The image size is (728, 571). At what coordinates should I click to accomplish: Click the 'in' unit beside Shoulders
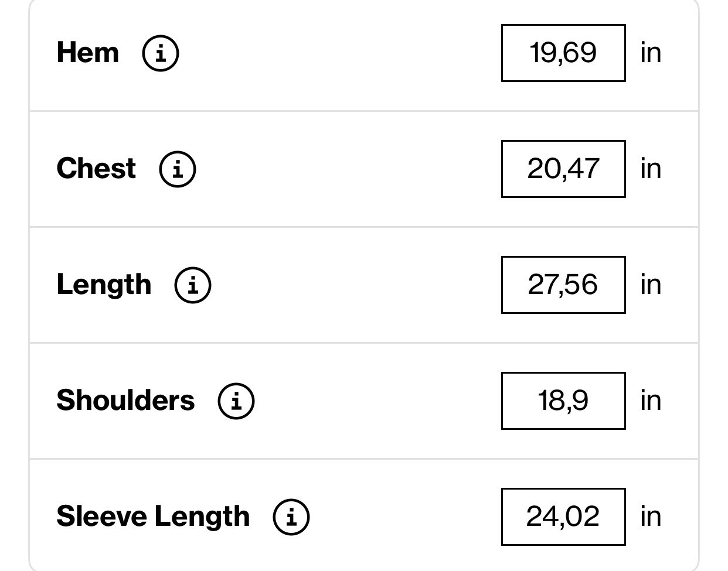click(651, 401)
